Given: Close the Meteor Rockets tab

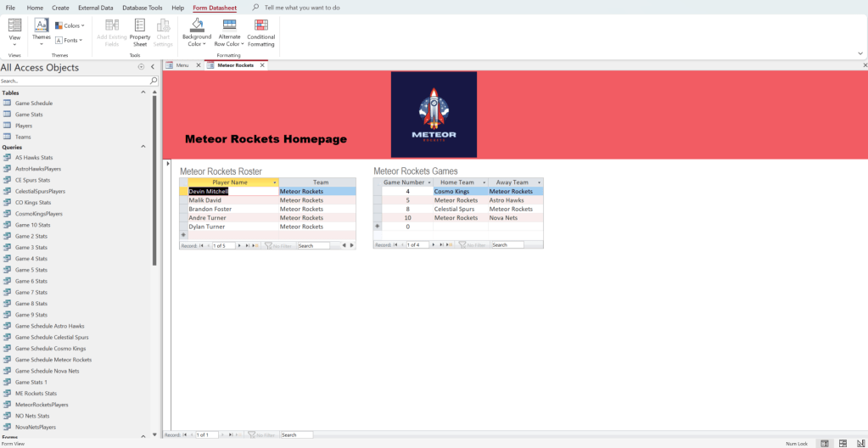Looking at the screenshot, I should [262, 65].
